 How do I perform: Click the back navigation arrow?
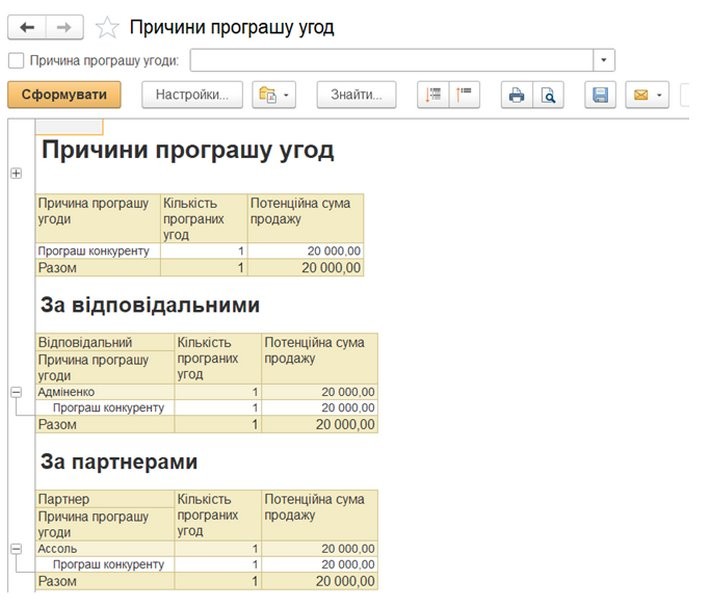click(27, 27)
